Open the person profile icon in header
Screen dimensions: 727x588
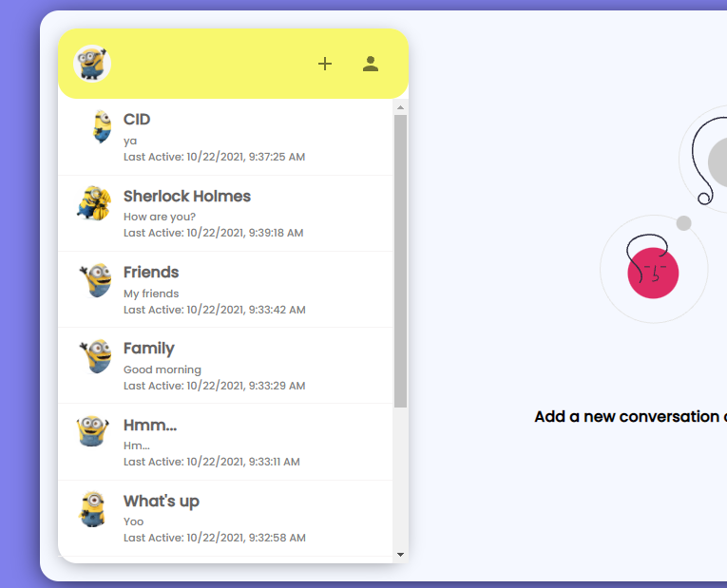tap(371, 64)
